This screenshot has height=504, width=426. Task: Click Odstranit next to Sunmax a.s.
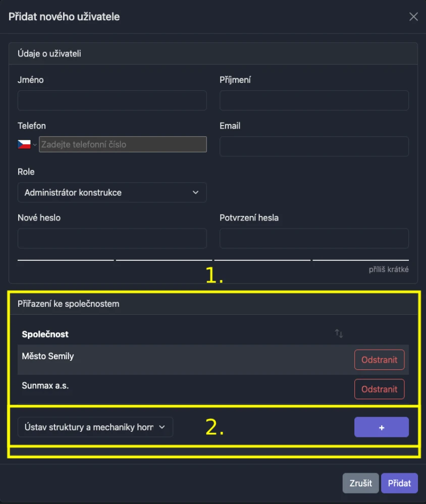coord(379,389)
